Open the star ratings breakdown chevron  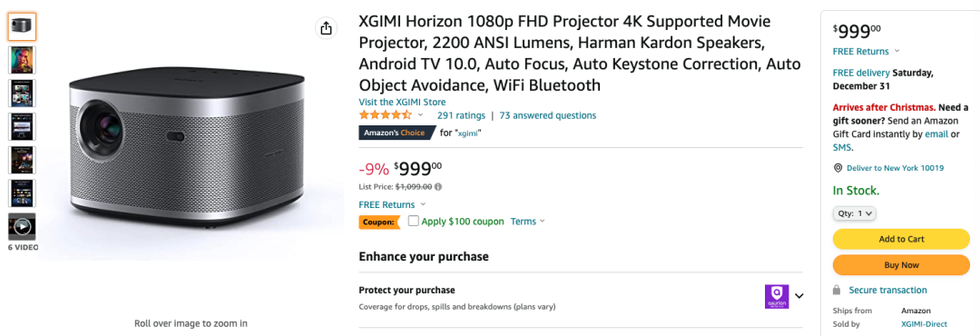(420, 115)
